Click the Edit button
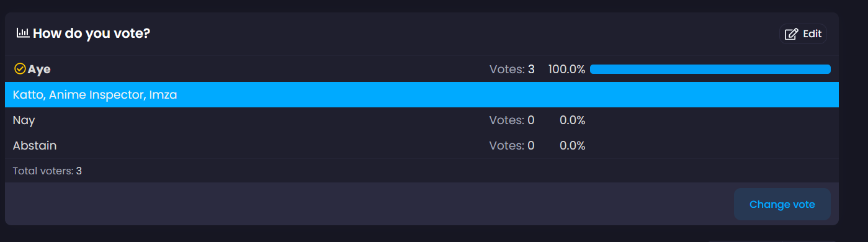 click(x=803, y=34)
